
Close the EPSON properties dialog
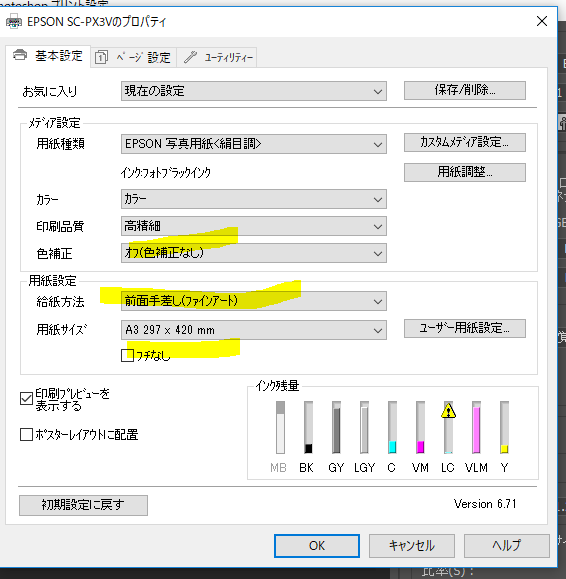pos(542,21)
